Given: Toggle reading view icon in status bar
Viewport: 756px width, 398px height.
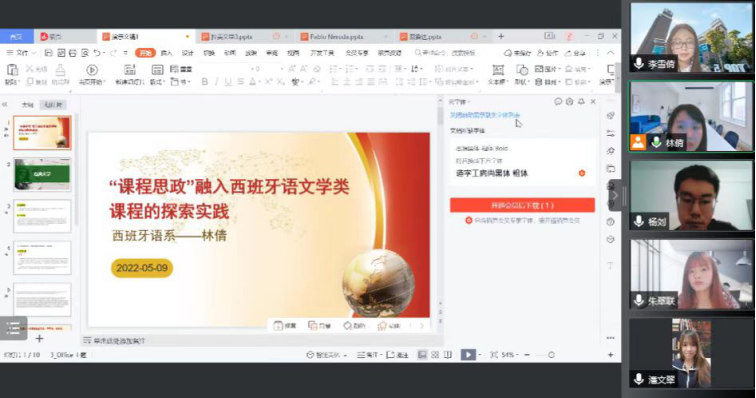Looking at the screenshot, I should point(448,355).
